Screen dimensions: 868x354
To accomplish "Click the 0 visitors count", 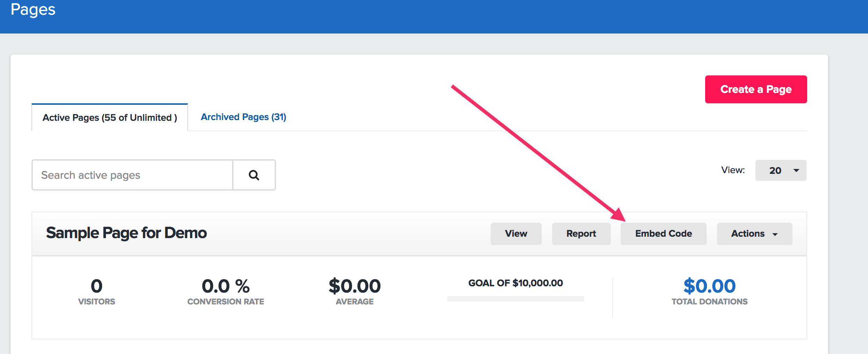I will 96,286.
